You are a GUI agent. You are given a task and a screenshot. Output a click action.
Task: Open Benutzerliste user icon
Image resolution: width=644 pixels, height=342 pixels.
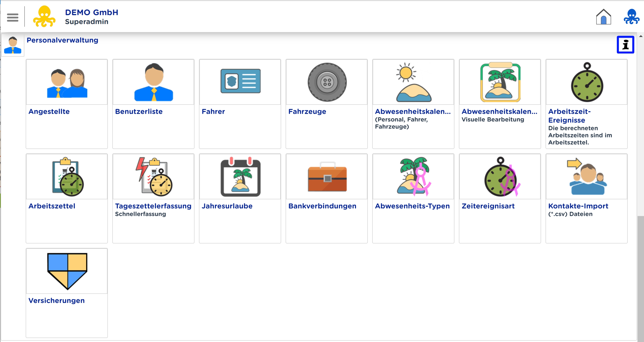point(153,82)
